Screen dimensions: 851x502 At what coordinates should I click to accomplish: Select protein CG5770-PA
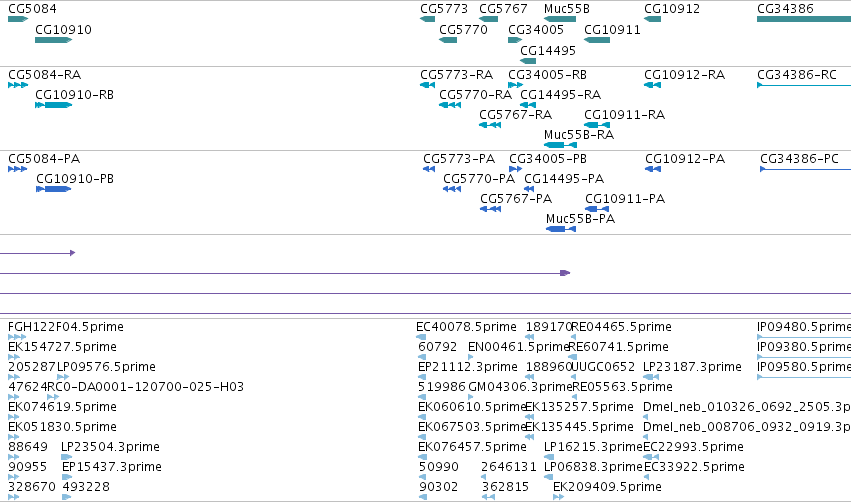tap(479, 179)
